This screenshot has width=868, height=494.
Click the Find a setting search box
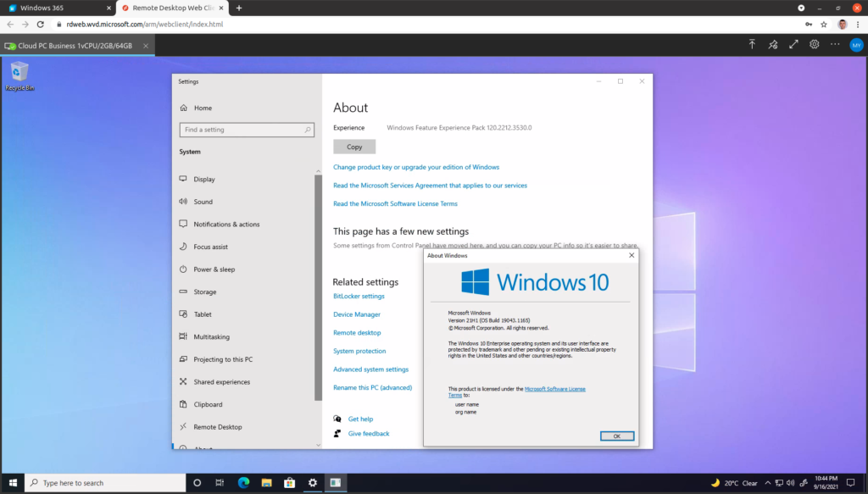tap(247, 130)
